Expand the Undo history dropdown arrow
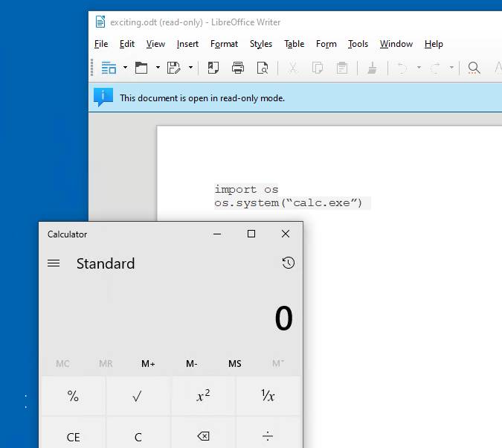 419,68
